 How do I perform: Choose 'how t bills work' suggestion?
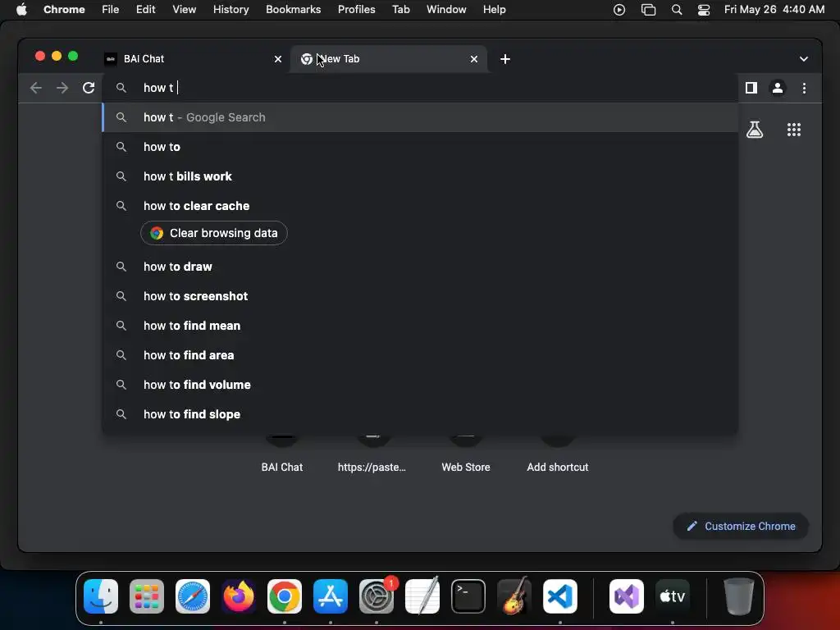click(420, 176)
